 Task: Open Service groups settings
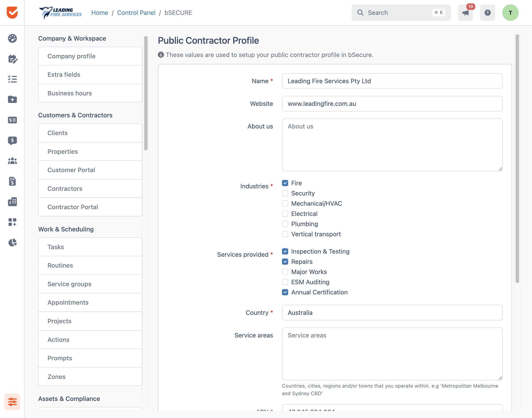point(90,284)
